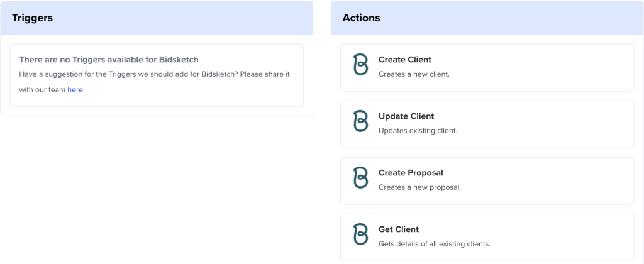Click the Bidsketch icon beside Get Client
The width and height of the screenshot is (644, 264).
tap(360, 235)
